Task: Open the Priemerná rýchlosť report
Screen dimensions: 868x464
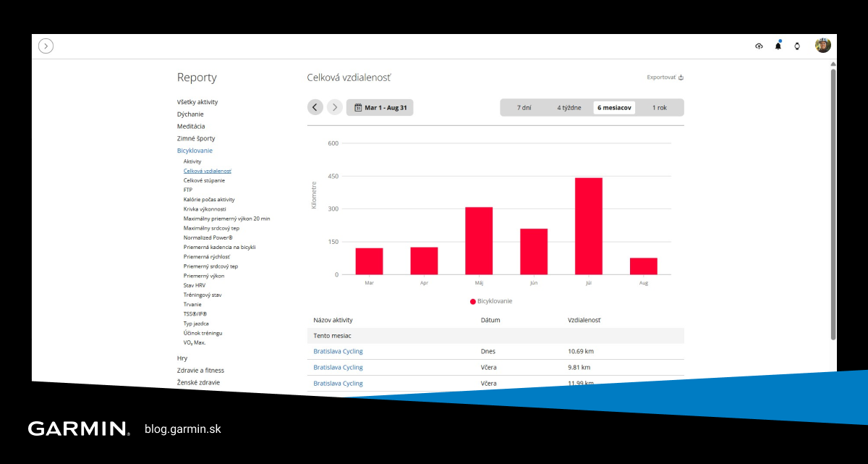Action: (x=207, y=257)
